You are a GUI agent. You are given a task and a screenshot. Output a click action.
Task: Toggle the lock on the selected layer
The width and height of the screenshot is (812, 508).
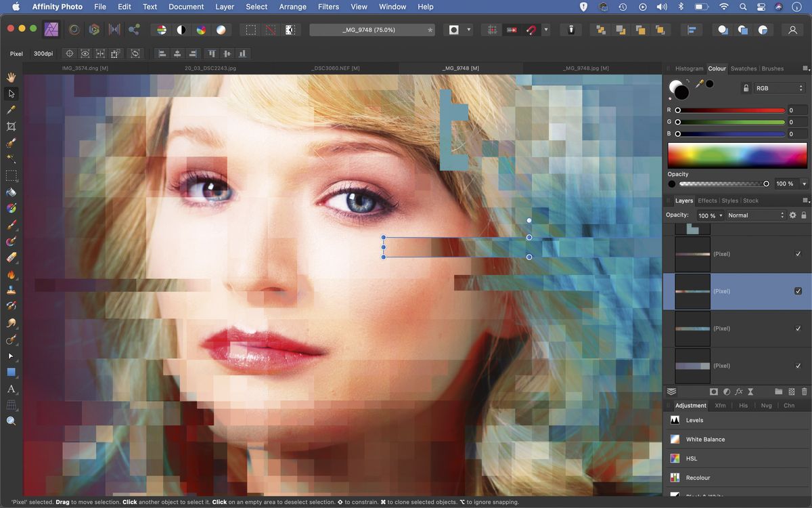click(804, 215)
